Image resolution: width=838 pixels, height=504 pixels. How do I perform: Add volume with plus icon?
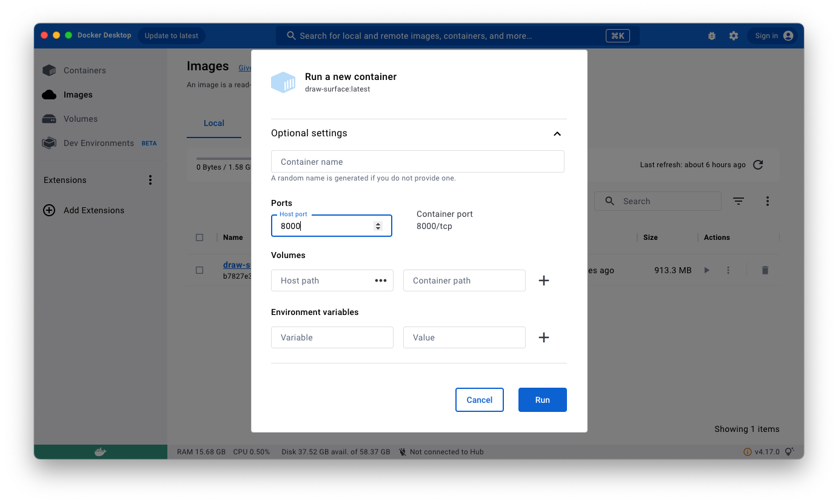click(544, 280)
